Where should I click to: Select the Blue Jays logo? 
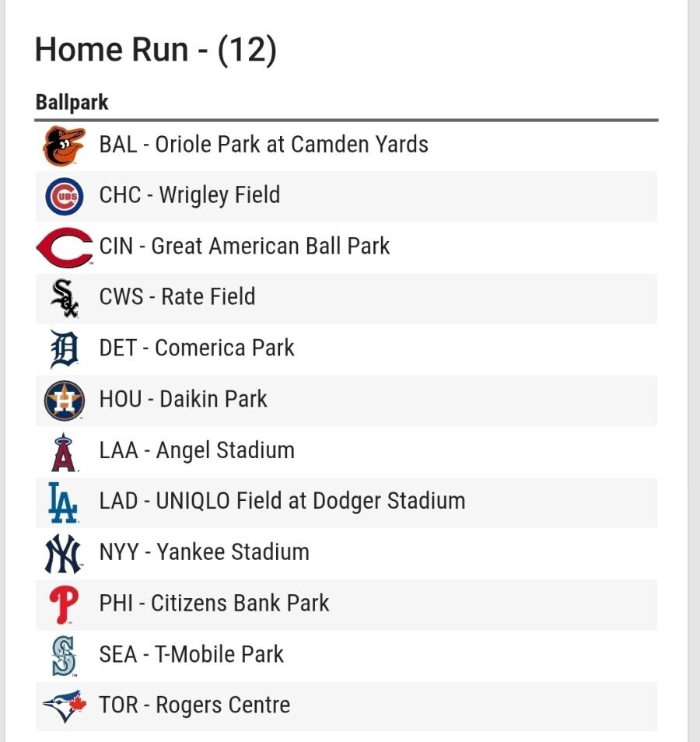point(65,706)
